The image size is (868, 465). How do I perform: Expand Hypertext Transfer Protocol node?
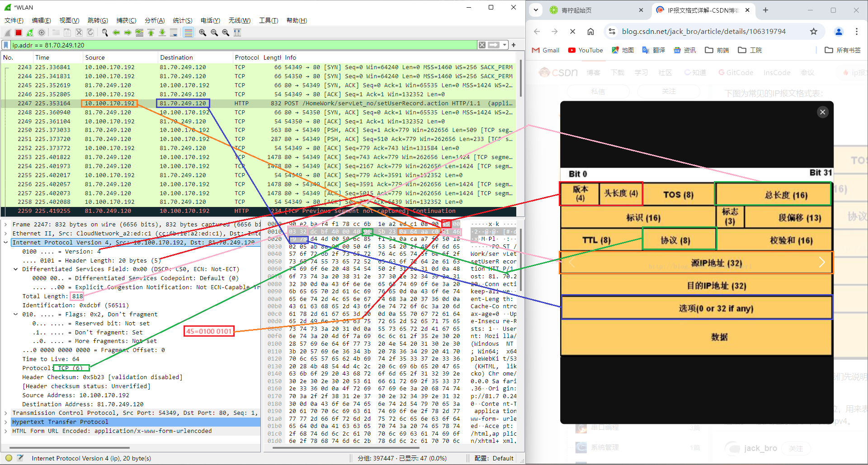[x=6, y=422]
